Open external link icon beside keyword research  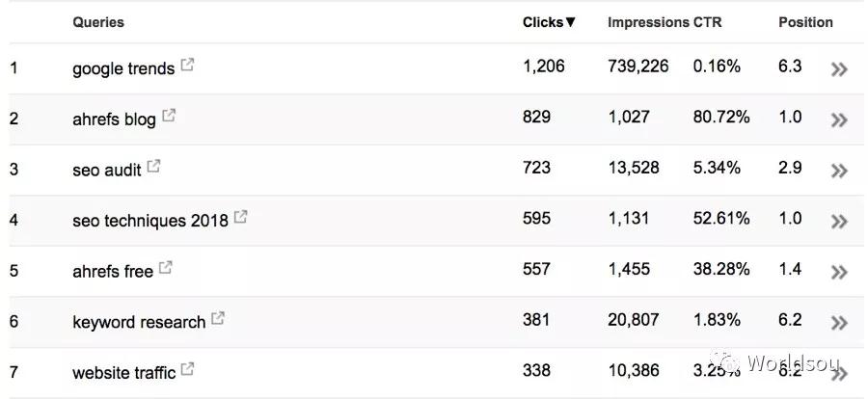click(218, 318)
